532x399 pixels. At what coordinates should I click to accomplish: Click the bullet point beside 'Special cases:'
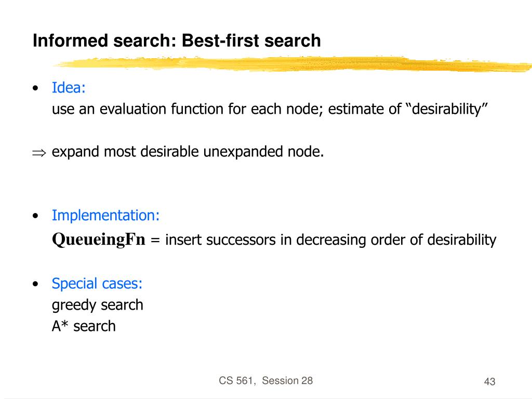pos(35,284)
